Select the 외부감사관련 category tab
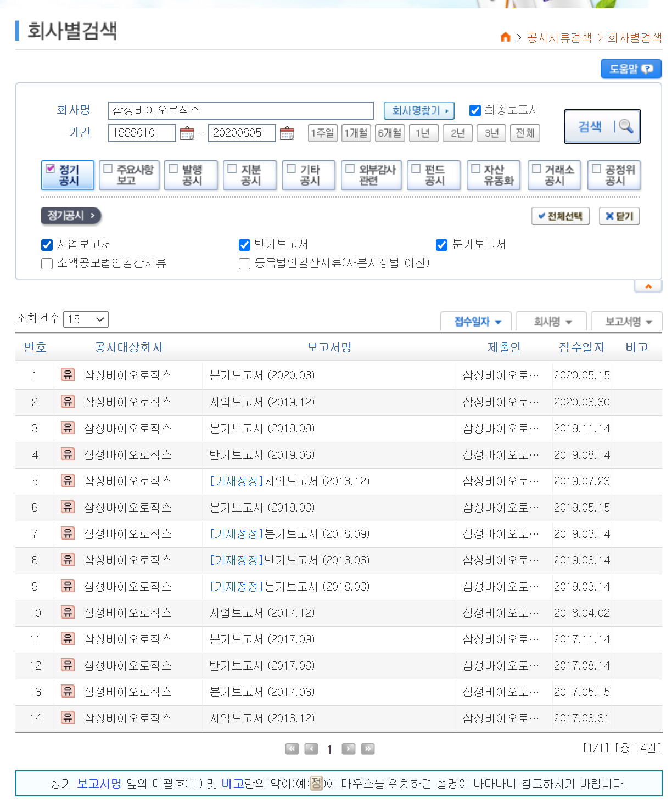The image size is (672, 809). (371, 175)
